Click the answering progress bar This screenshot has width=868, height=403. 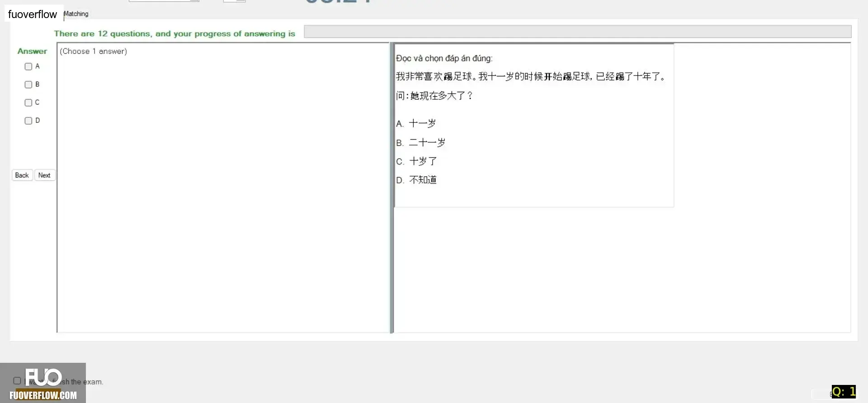(x=577, y=32)
